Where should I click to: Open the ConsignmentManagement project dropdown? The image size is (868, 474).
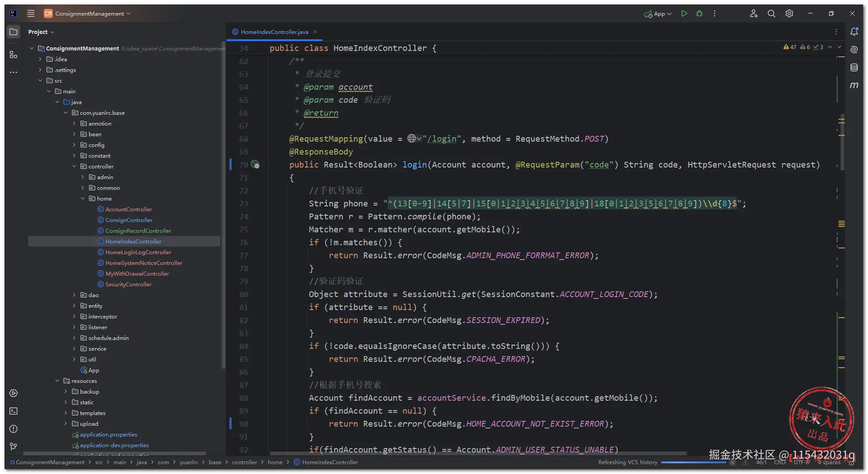89,14
